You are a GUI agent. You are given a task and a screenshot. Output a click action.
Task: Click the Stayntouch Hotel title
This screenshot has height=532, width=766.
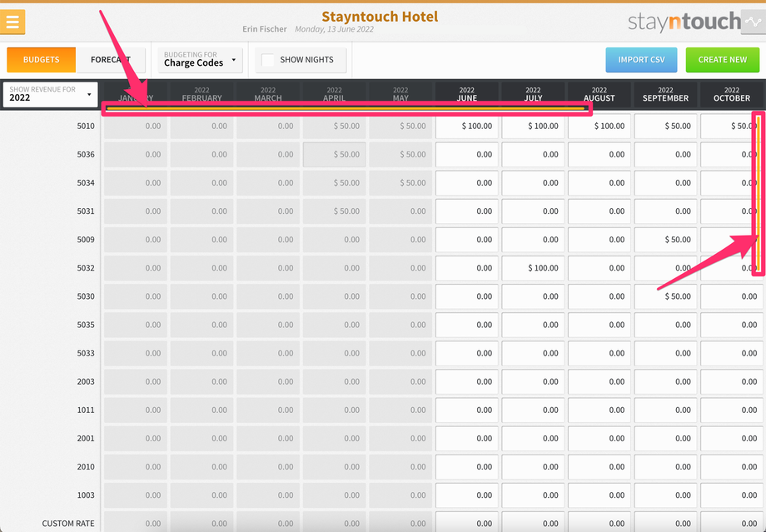pos(380,16)
